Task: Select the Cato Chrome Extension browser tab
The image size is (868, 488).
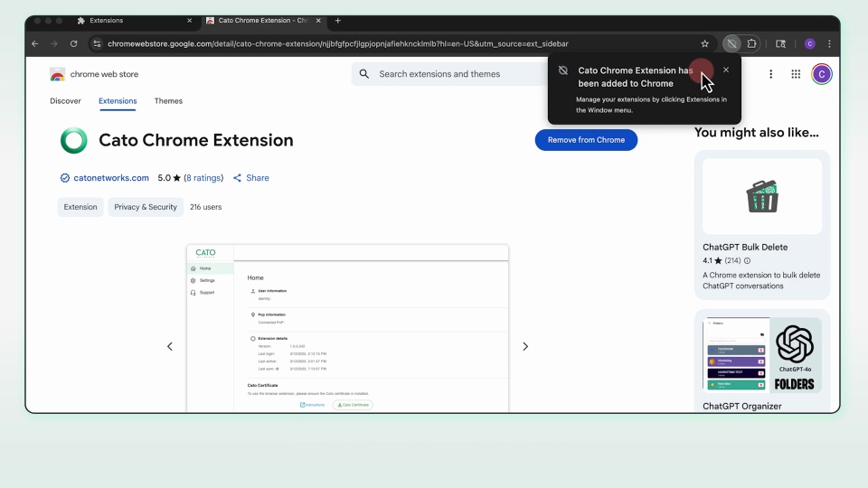Action: pyautogui.click(x=263, y=21)
